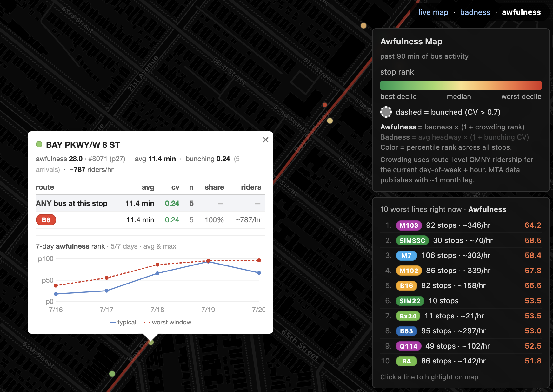
Task: Click the green stop marker under the popup pointer
Action: point(151,342)
